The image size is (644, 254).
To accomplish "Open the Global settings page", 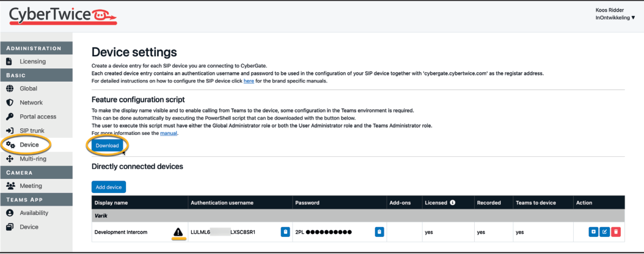I will 28,89.
